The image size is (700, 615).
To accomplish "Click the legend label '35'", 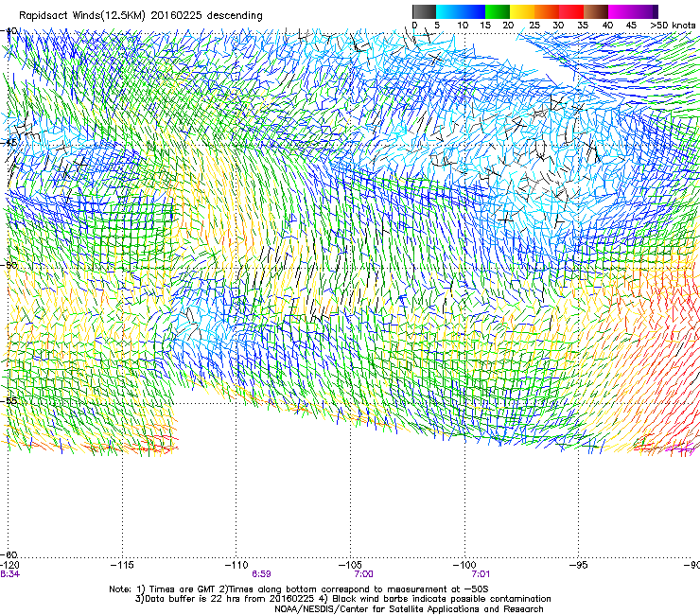I will click(x=583, y=26).
